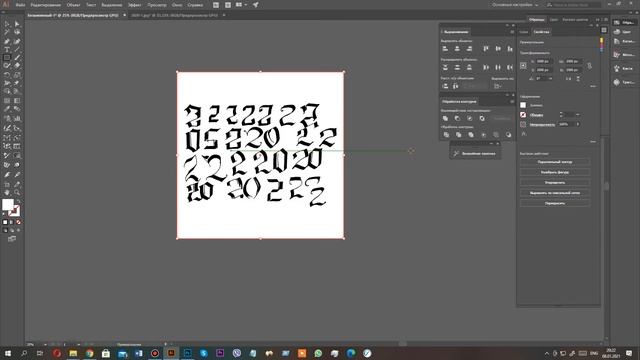Set paint mode to None below swatches
640x360 pixels.
18,222
